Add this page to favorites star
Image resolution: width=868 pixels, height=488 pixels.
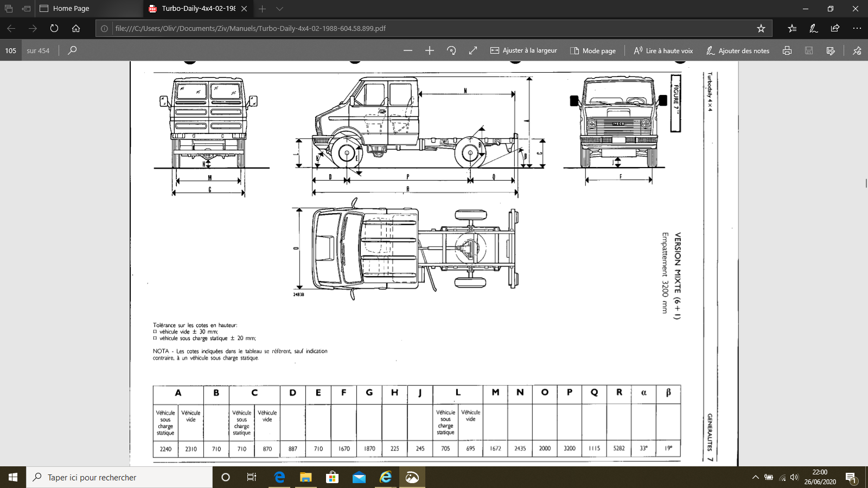(761, 28)
